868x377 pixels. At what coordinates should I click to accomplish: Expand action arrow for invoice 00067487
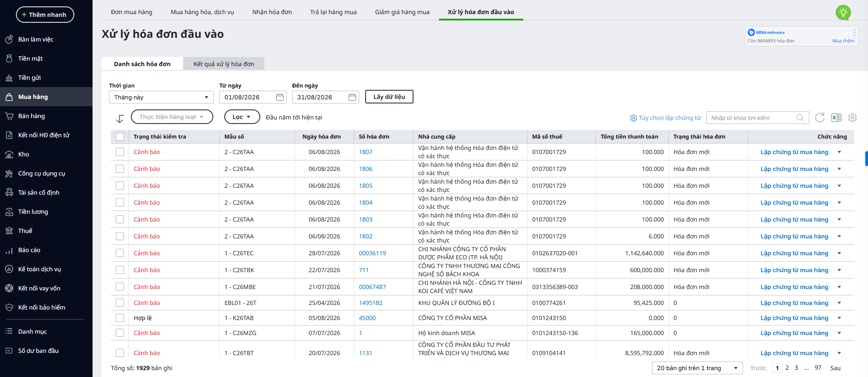pos(839,287)
